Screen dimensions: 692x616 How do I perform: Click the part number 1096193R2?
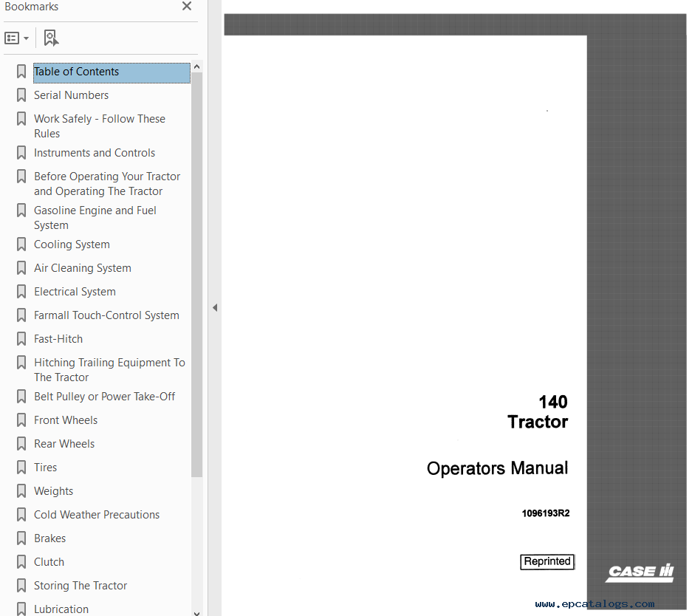point(546,513)
